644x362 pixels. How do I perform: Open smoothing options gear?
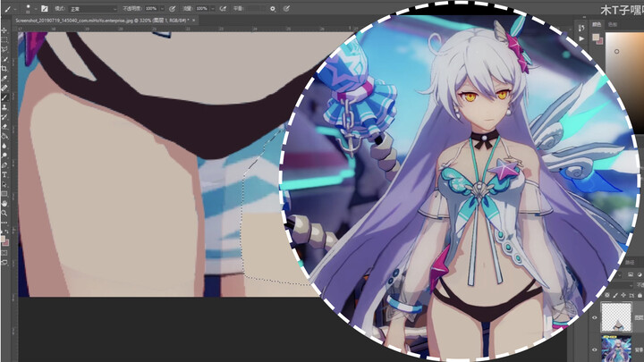[x=273, y=9]
